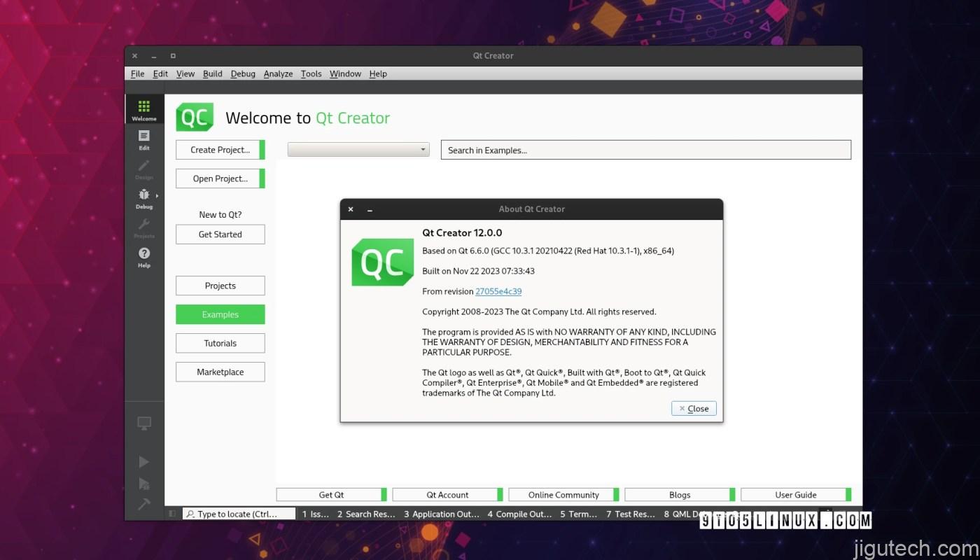Open the File menu
This screenshot has width=980, height=560.
pyautogui.click(x=138, y=73)
